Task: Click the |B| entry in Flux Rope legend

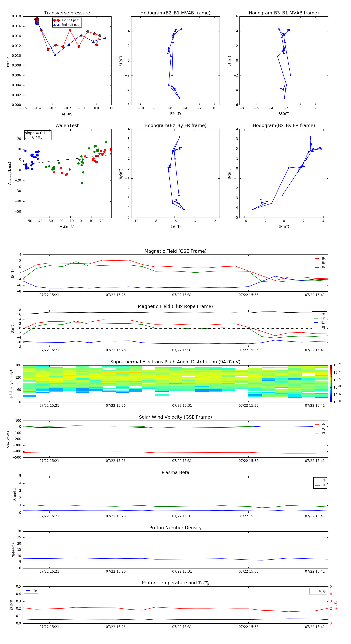Action: pos(320,327)
